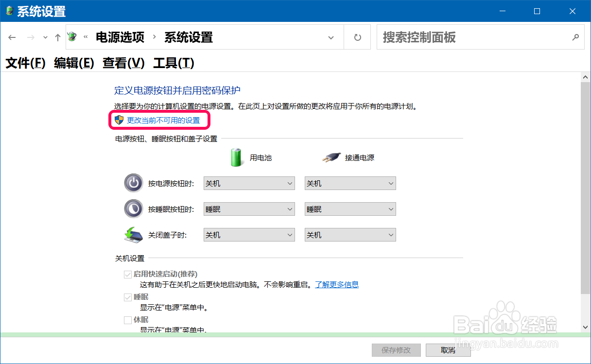Image resolution: width=591 pixels, height=364 pixels.
Task: Click the 接通电源 column label
Action: [360, 158]
